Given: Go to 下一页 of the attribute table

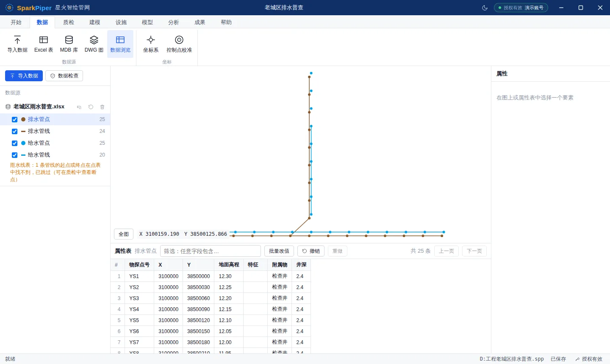Looking at the screenshot, I should click(x=474, y=251).
